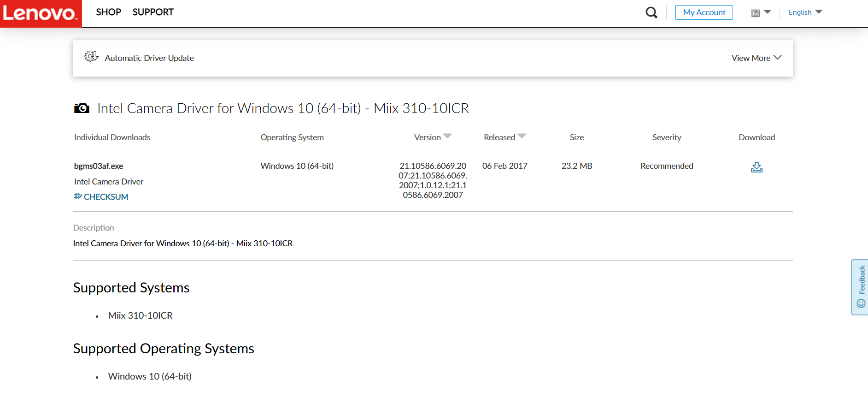This screenshot has width=868, height=398.
Task: Click the 23.2 MB size value
Action: pyautogui.click(x=577, y=166)
